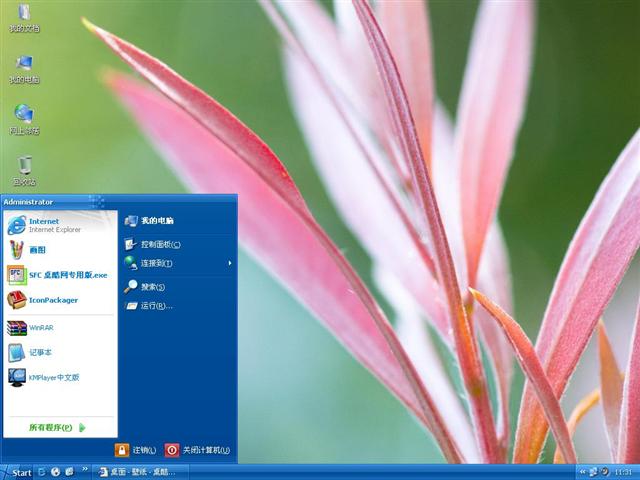Click the second quick launch globe icon
Screen dimensions: 640x480
tap(55, 472)
